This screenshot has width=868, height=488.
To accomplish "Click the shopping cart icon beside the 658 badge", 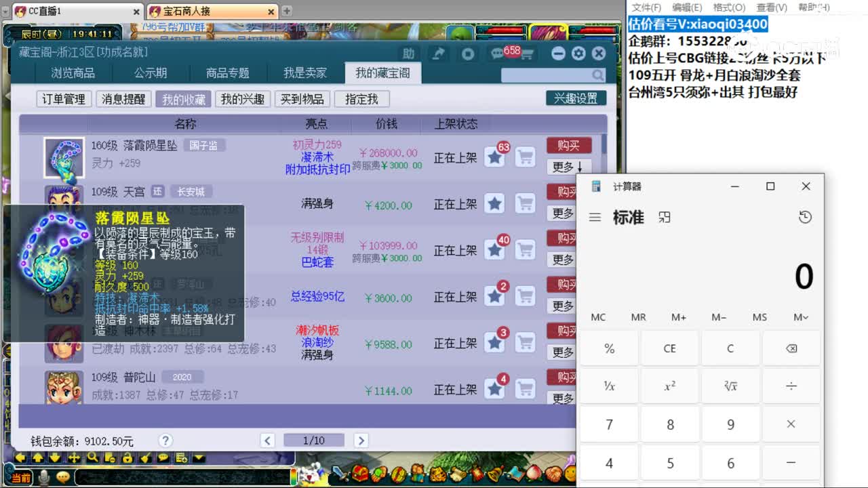I will 527,53.
